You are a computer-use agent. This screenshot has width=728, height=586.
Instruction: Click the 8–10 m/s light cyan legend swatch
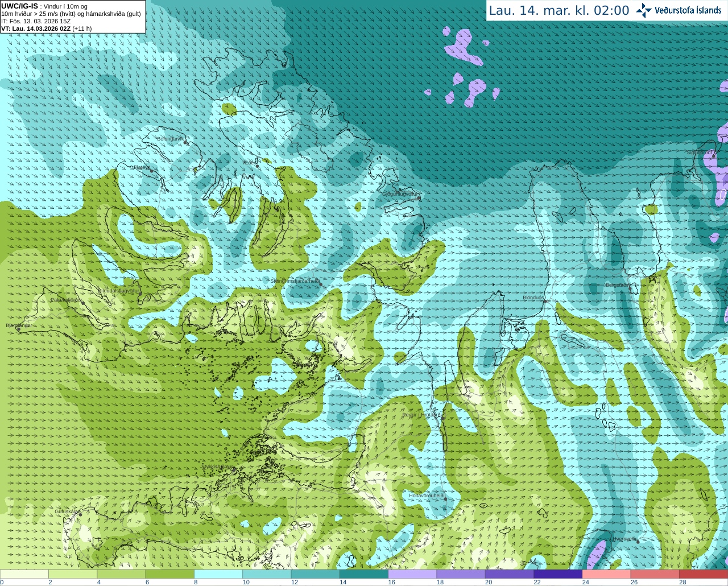point(218,574)
